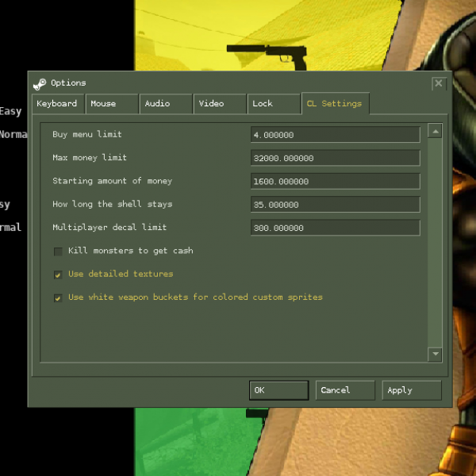The width and height of the screenshot is (476, 476).
Task: Click the Buy menu limit label
Action: coord(87,135)
